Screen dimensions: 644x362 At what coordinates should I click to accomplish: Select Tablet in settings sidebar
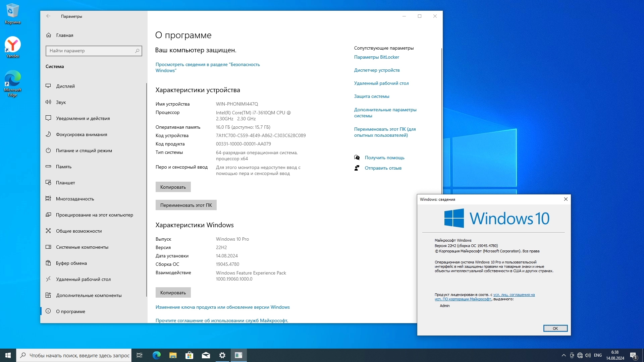65,183
